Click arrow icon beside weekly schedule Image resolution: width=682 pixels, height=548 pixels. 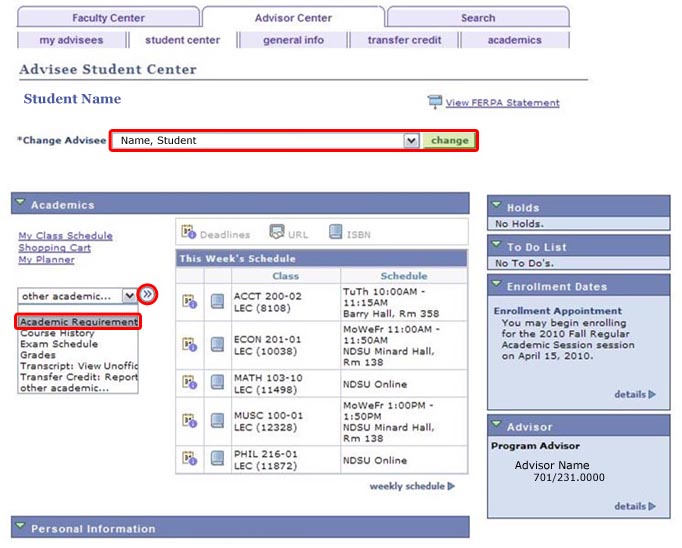pos(451,486)
